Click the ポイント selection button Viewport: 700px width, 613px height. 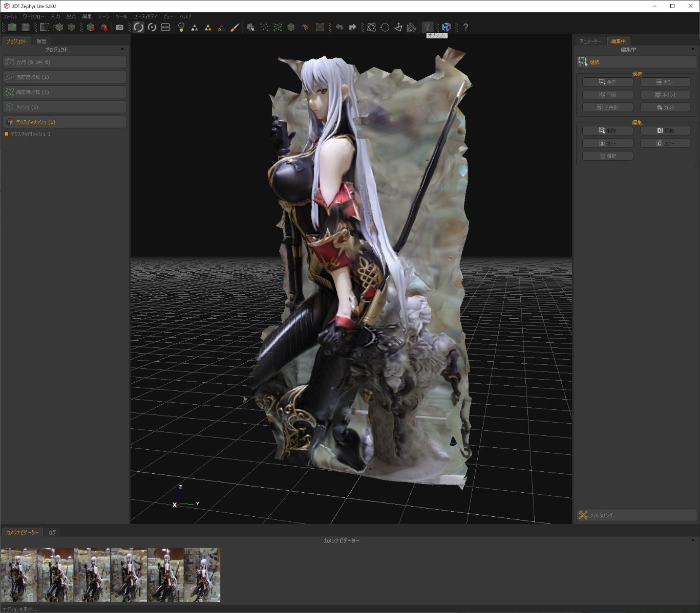(x=666, y=95)
